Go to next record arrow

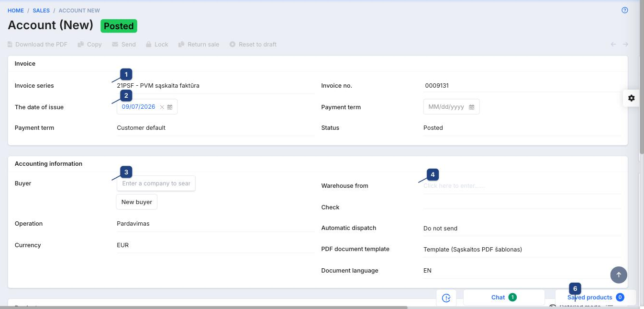[625, 44]
